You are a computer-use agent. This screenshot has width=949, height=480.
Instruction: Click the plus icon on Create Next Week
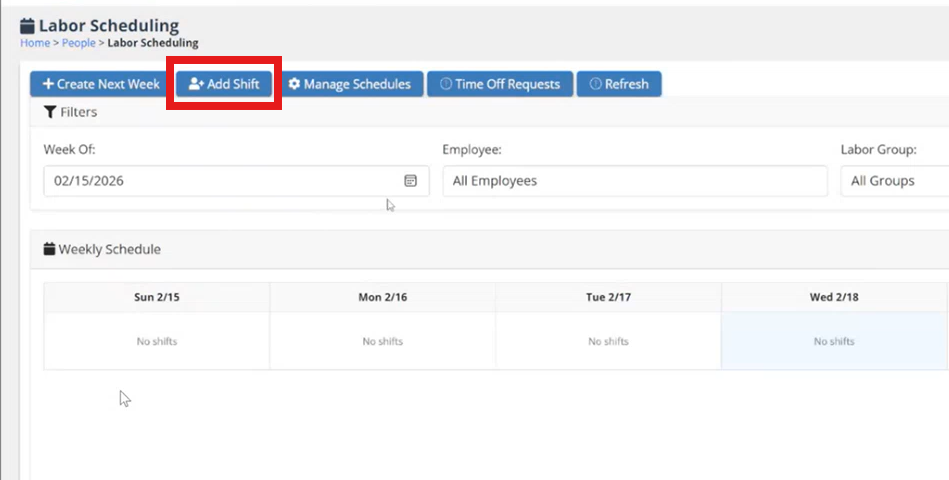click(x=47, y=84)
